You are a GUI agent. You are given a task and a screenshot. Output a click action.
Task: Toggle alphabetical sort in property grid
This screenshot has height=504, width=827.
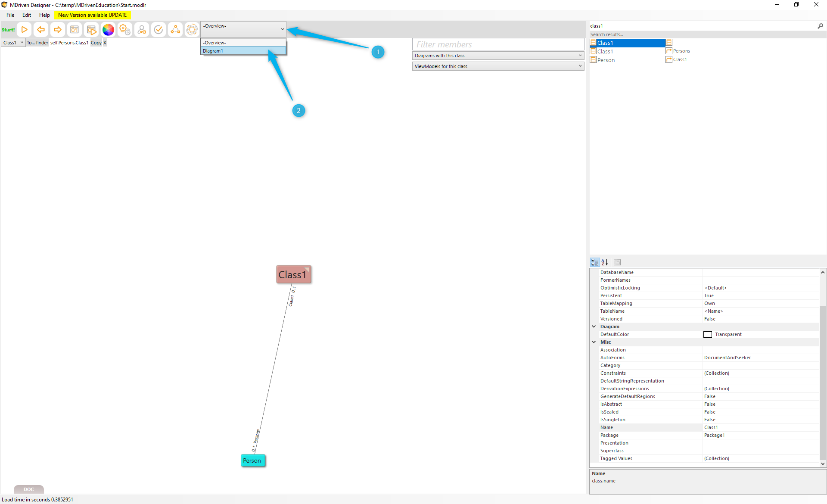(x=605, y=262)
